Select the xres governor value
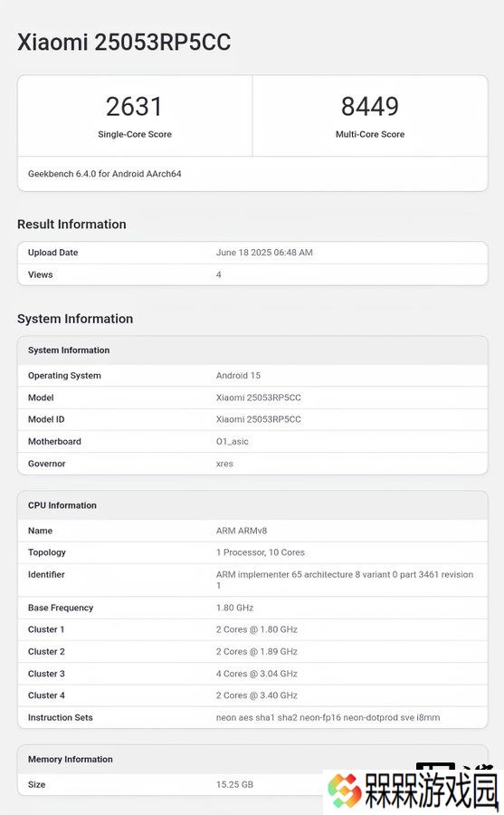Screen dimensions: 504x815 pyautogui.click(x=224, y=464)
